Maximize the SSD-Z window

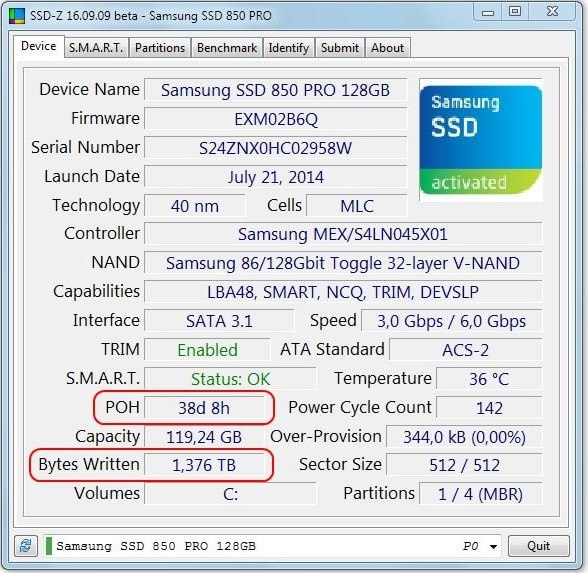(515, 11)
